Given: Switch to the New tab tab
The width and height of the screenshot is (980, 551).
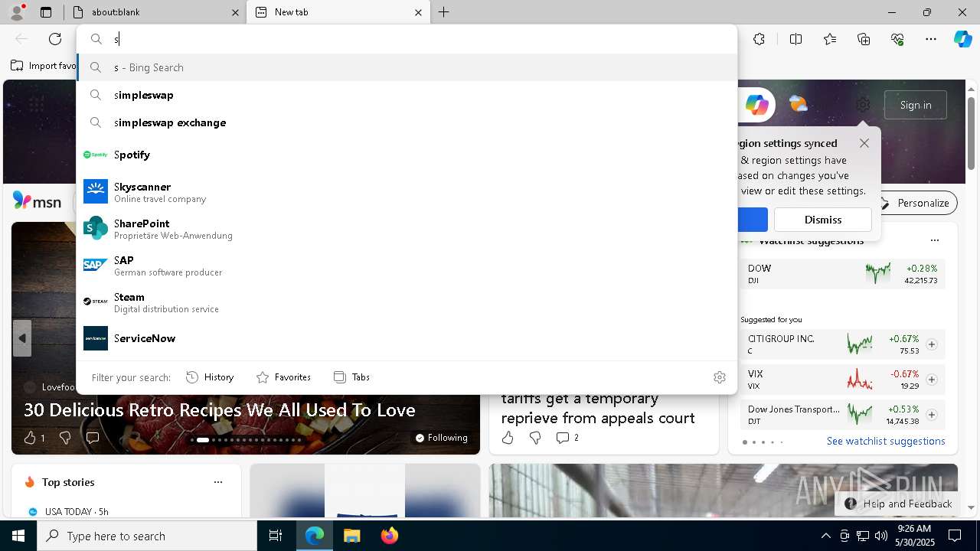Looking at the screenshot, I should [x=337, y=12].
